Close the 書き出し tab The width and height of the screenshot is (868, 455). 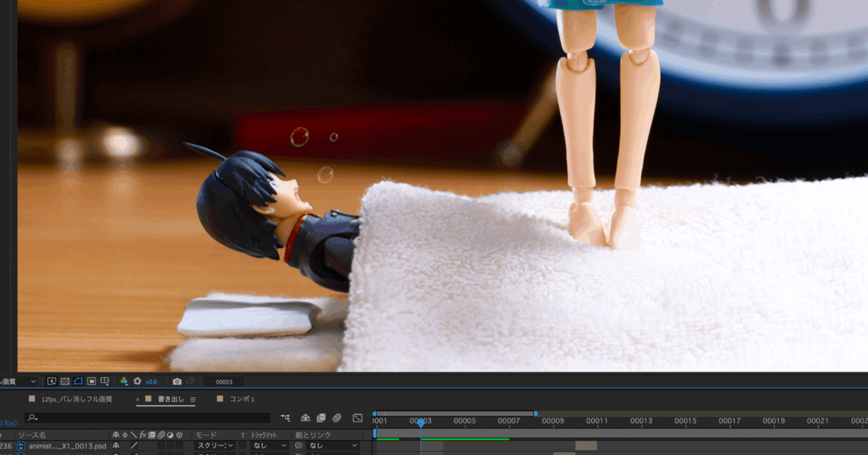(x=137, y=400)
